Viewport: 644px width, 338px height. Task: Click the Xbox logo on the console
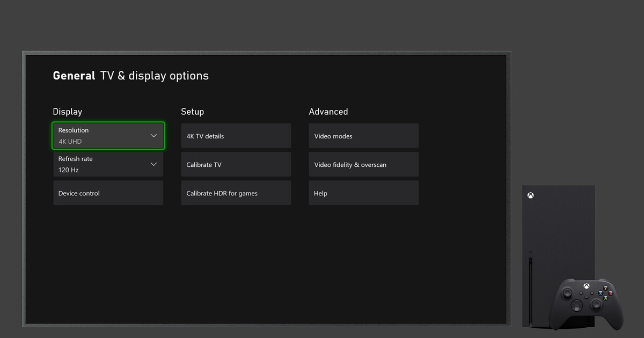click(x=530, y=195)
